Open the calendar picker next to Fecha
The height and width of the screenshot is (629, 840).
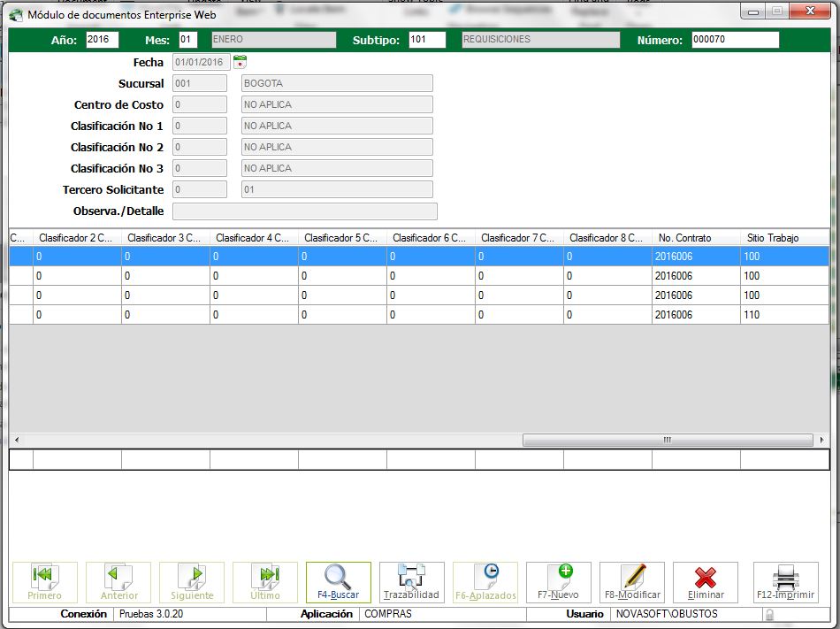pyautogui.click(x=240, y=62)
